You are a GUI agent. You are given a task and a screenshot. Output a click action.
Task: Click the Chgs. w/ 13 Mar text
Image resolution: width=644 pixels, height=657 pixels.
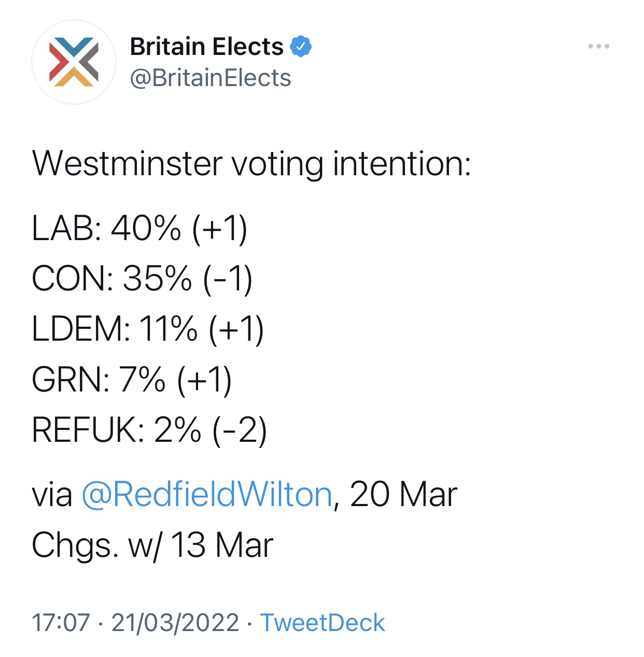coord(152,545)
